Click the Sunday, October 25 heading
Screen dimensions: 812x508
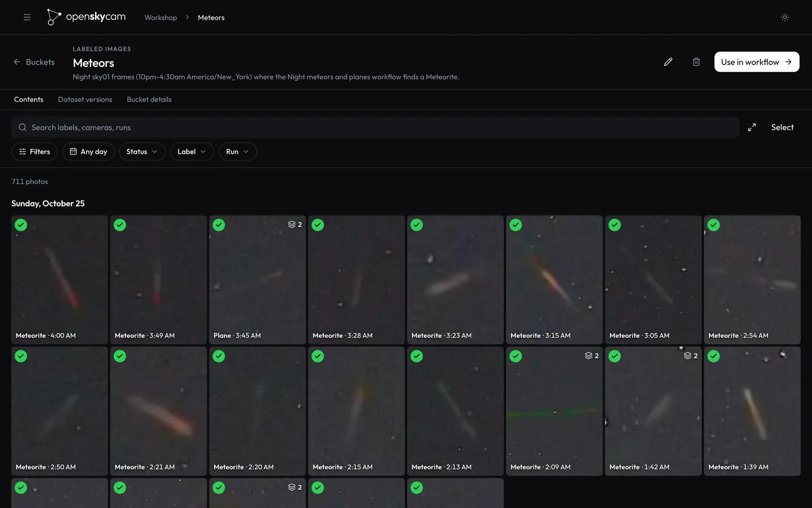[x=48, y=203]
